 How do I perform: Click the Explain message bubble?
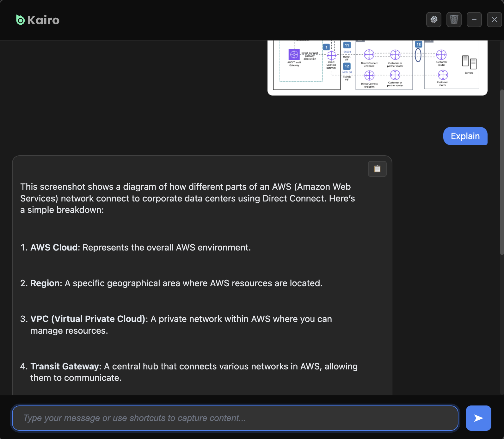click(465, 136)
